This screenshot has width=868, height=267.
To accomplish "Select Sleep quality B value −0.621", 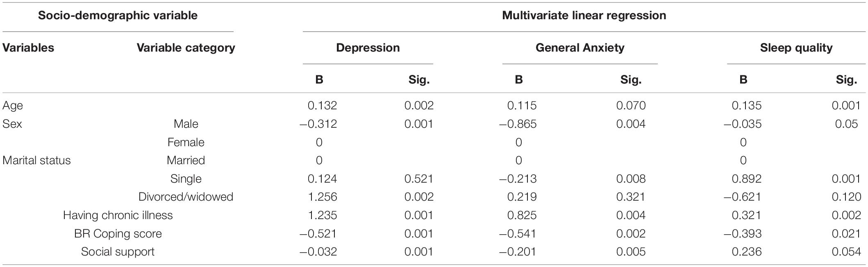I will [x=742, y=197].
